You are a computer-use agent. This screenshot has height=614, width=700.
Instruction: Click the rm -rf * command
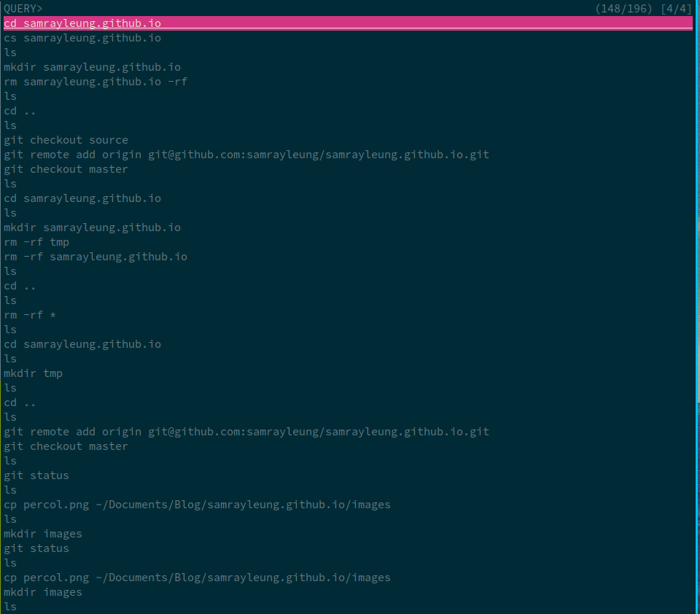tap(30, 315)
